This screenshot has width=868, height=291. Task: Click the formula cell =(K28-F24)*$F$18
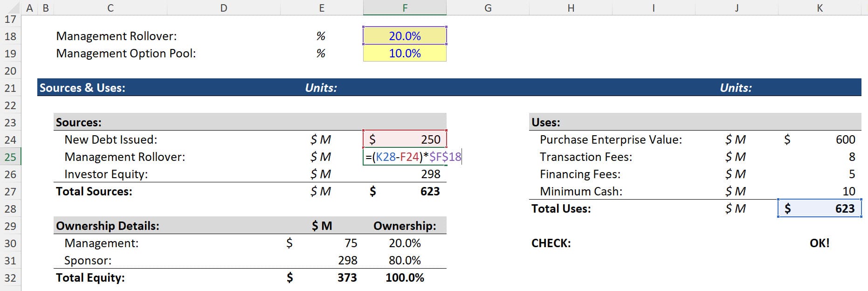point(405,157)
